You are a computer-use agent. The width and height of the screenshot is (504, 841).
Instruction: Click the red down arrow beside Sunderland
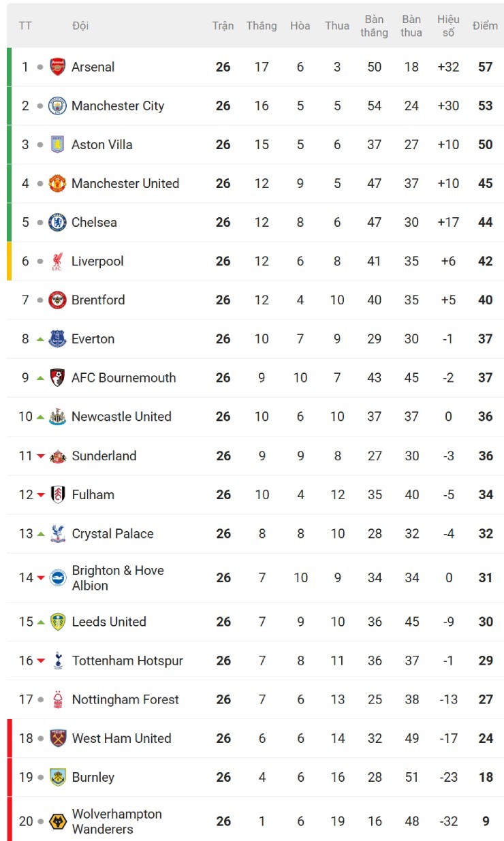pyautogui.click(x=41, y=456)
